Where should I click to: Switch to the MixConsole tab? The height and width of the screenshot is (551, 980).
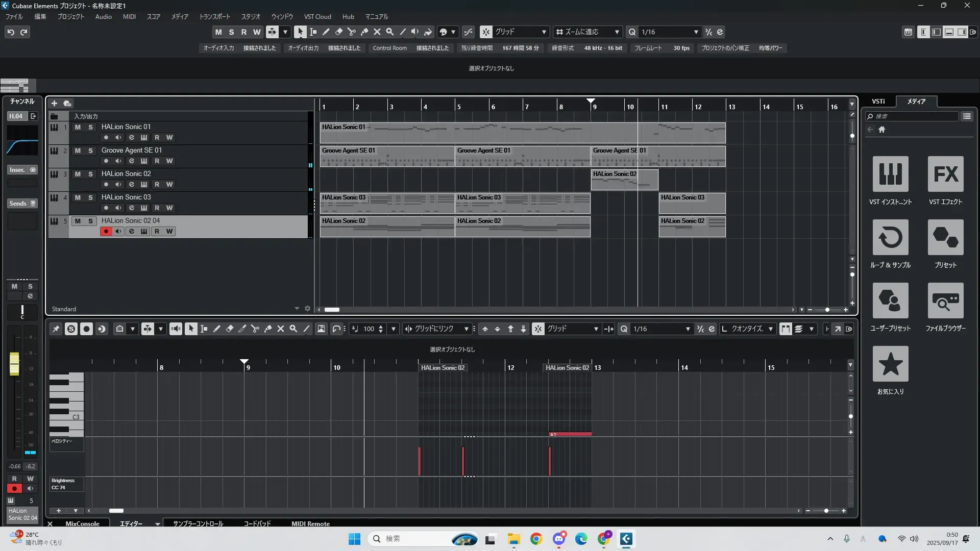[x=82, y=523]
